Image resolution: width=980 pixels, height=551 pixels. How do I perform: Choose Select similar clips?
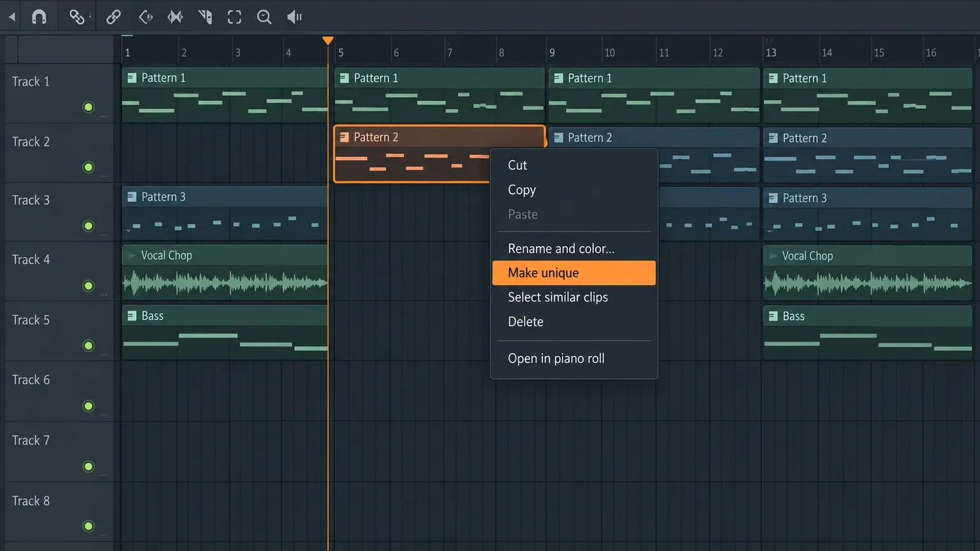click(x=574, y=297)
